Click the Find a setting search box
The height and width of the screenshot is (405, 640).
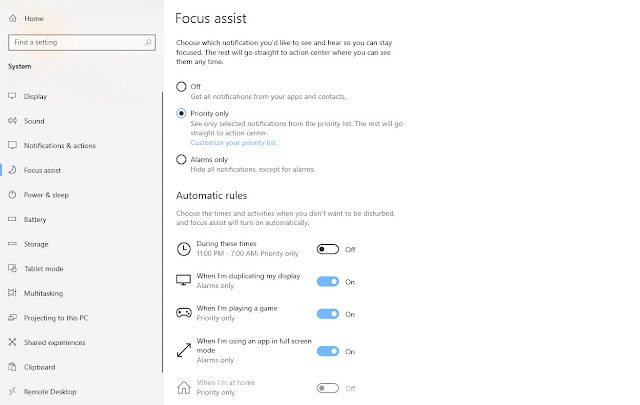click(82, 42)
